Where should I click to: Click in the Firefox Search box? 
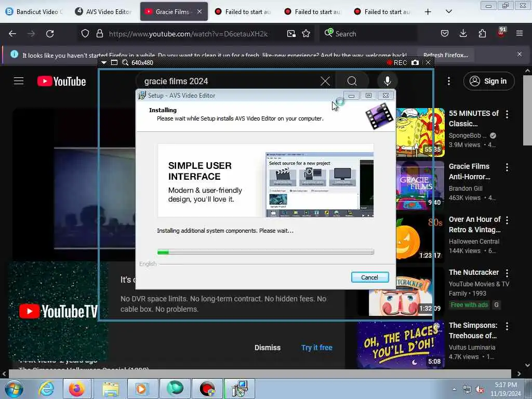tap(368, 34)
